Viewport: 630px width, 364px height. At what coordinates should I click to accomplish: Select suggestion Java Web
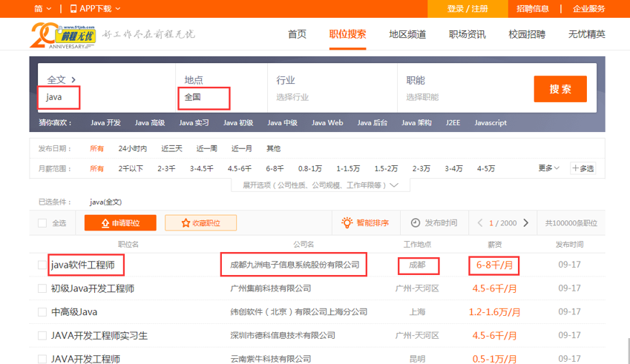(327, 123)
